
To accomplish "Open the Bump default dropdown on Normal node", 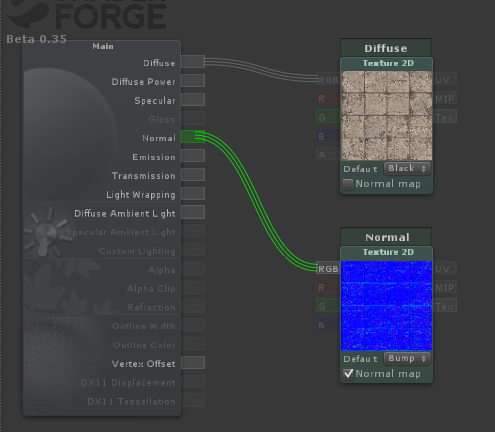I will coord(407,358).
